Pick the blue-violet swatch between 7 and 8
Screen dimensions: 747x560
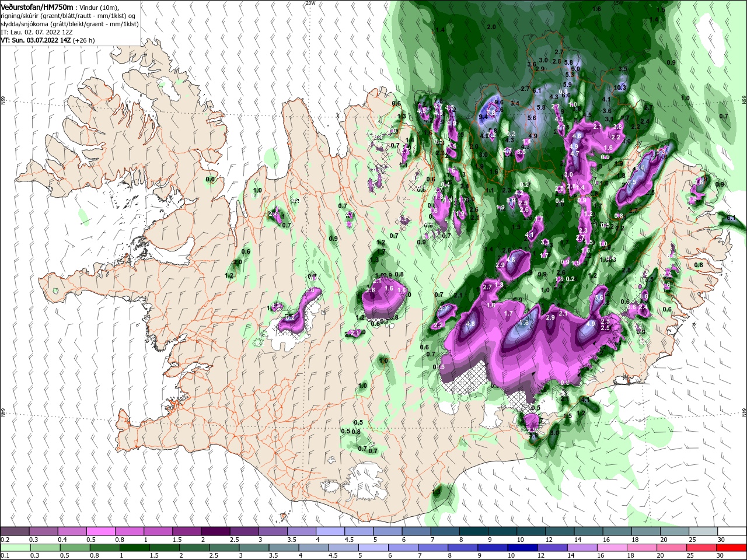pos(433,548)
